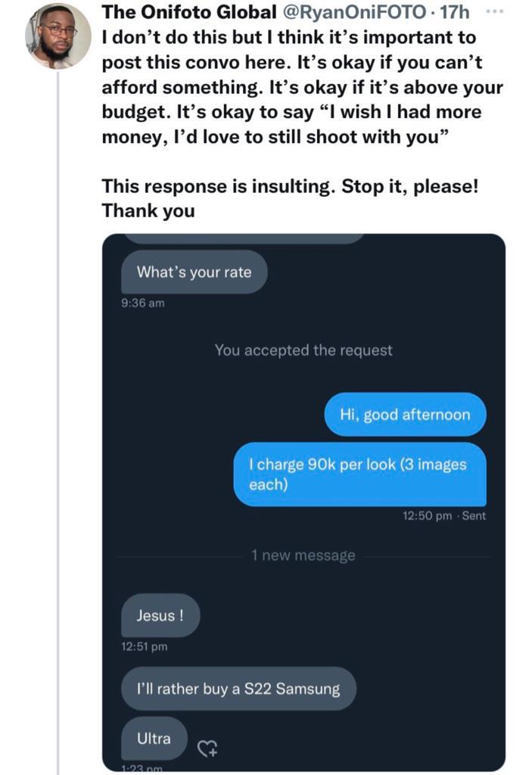Open the embedded DM conversation screenshot
The height and width of the screenshot is (775, 532).
tap(303, 507)
